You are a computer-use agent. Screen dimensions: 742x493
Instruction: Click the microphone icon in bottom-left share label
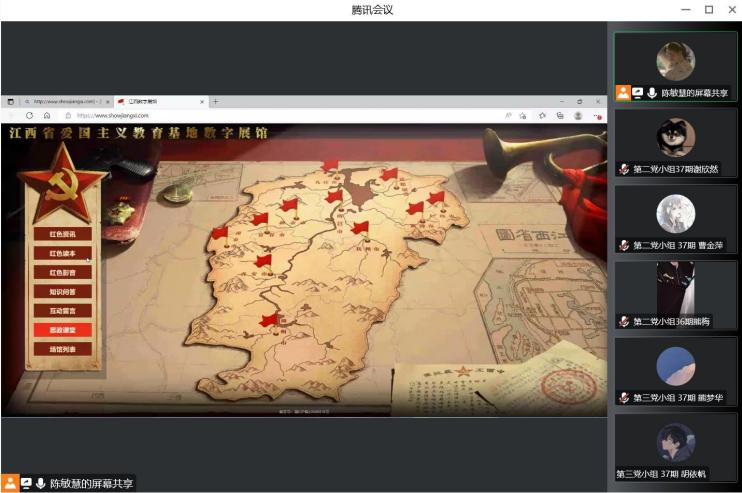[41, 483]
